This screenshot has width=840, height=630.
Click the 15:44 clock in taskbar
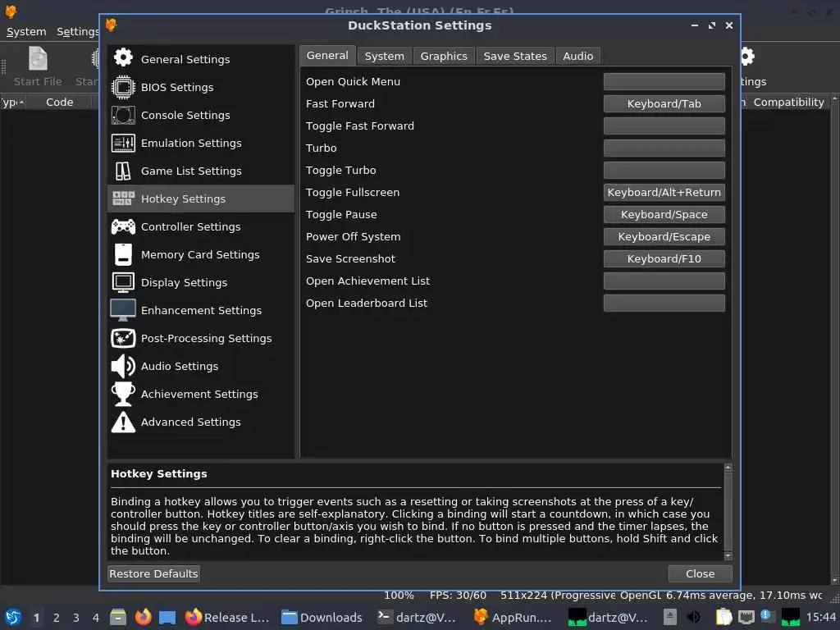point(820,617)
